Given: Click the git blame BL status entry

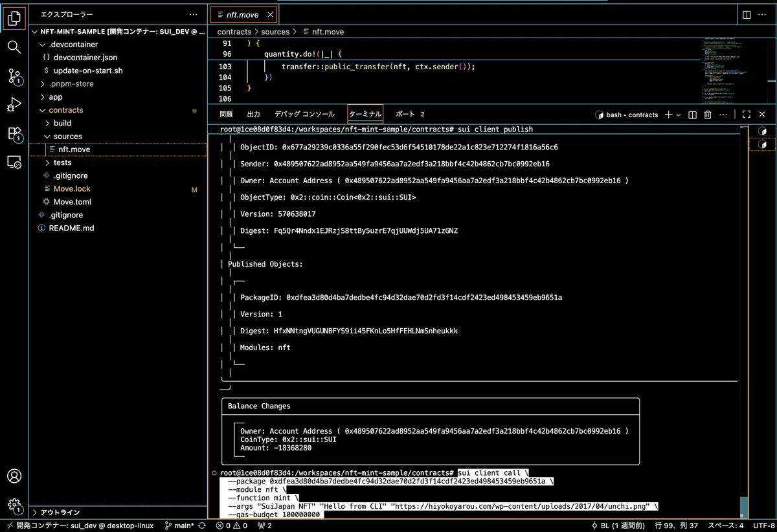Looking at the screenshot, I should pyautogui.click(x=618, y=526).
